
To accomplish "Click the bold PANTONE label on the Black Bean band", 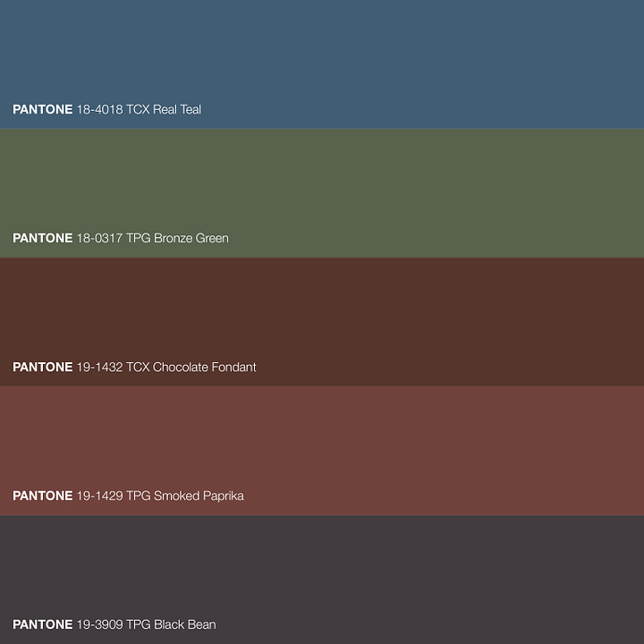I will 43,624.
